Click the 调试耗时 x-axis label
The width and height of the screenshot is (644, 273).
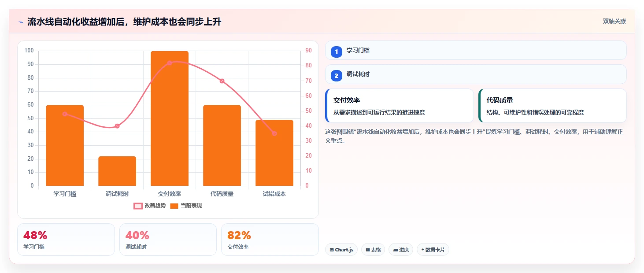pos(117,194)
